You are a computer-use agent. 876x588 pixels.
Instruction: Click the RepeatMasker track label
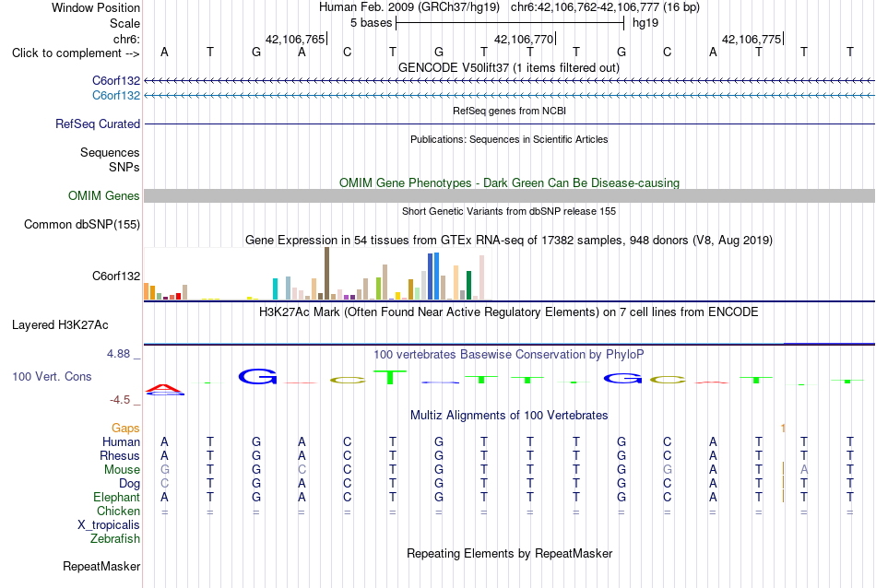(x=101, y=566)
